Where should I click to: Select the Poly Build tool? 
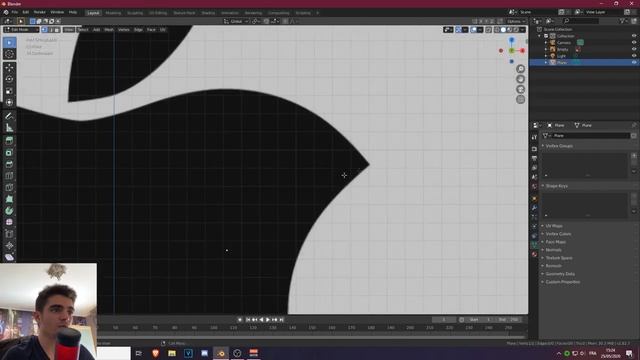(9, 199)
